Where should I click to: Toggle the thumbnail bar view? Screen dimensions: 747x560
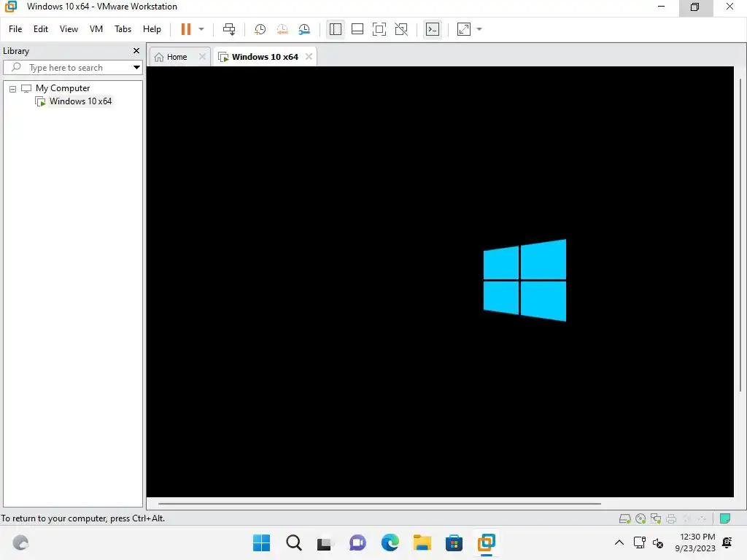[357, 29]
